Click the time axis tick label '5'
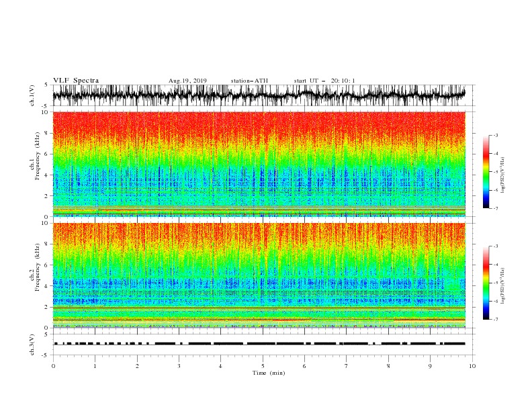Screen dimensions: 532x411 click(x=263, y=366)
